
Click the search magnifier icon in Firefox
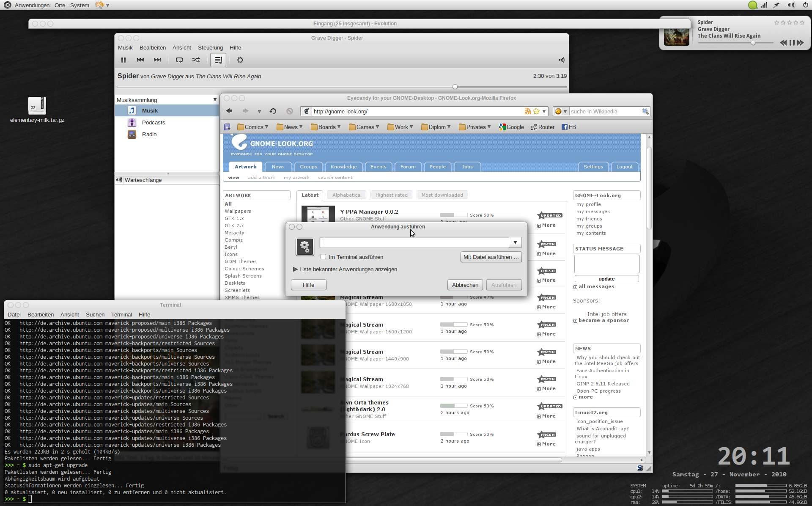pyautogui.click(x=645, y=111)
